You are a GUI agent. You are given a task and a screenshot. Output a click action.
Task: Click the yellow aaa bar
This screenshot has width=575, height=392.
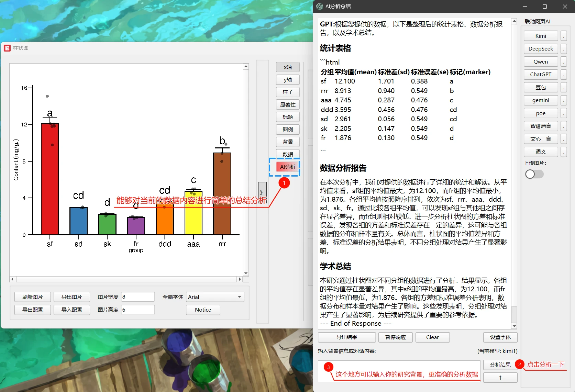click(x=193, y=213)
